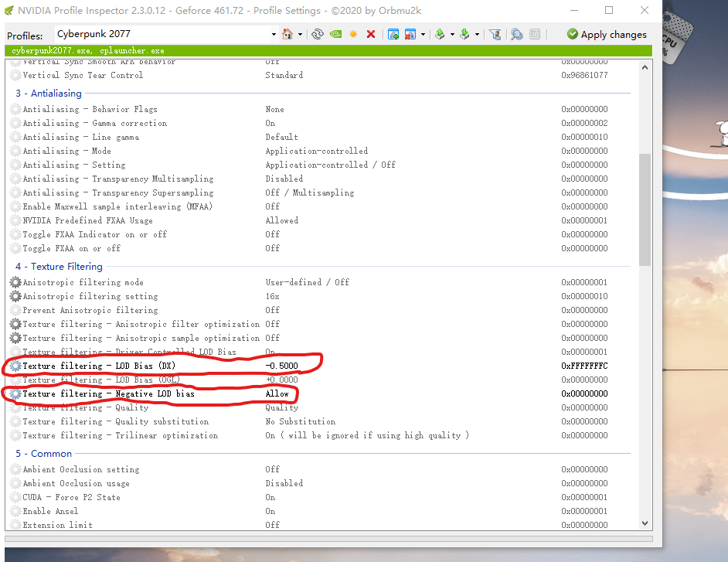
Task: Click the 'Allow' value for Negative LOD bias
Action: [x=277, y=393]
